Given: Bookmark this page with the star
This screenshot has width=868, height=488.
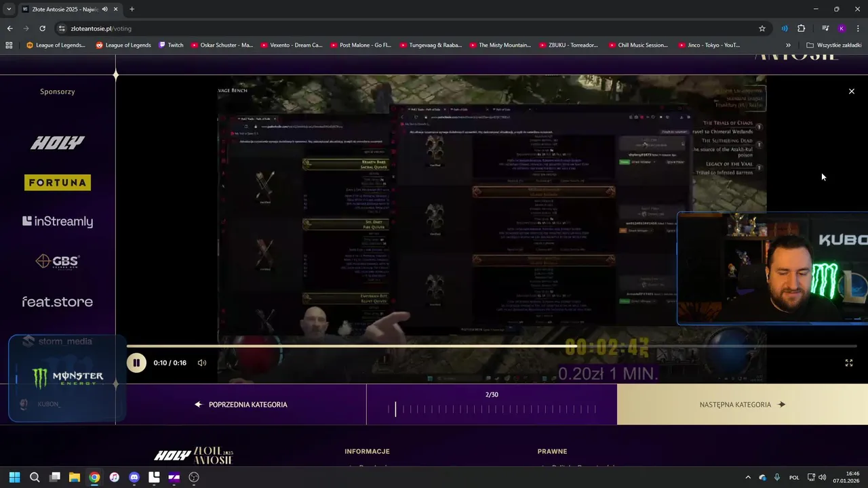Looking at the screenshot, I should (762, 28).
